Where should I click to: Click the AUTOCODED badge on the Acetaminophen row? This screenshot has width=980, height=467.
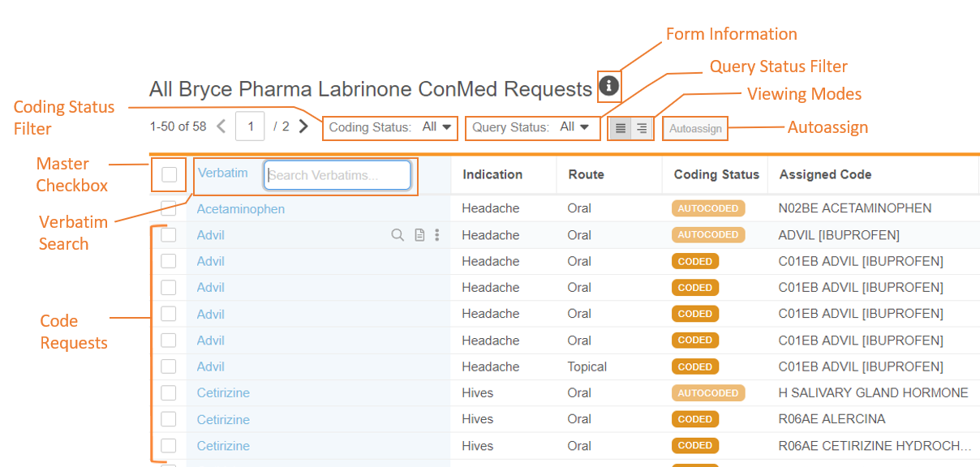[708, 208]
